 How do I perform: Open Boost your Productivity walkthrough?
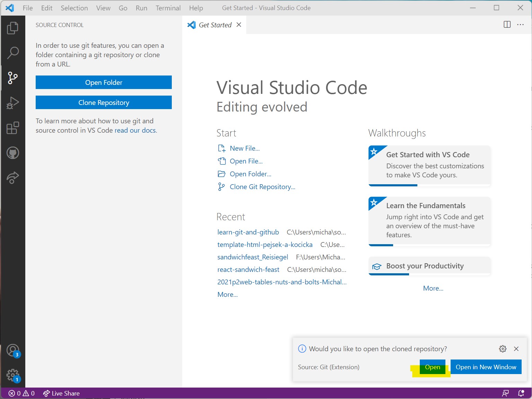429,266
